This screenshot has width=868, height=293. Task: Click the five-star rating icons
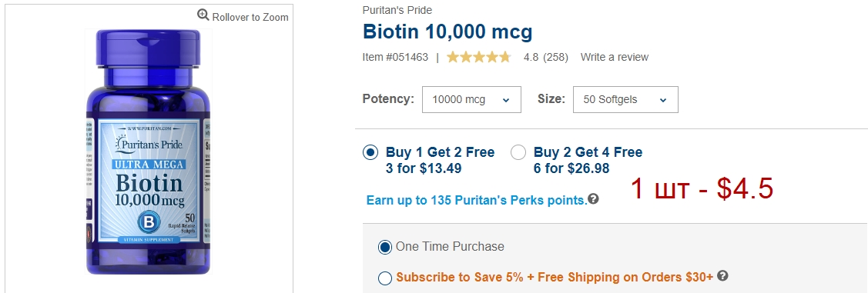(x=479, y=57)
